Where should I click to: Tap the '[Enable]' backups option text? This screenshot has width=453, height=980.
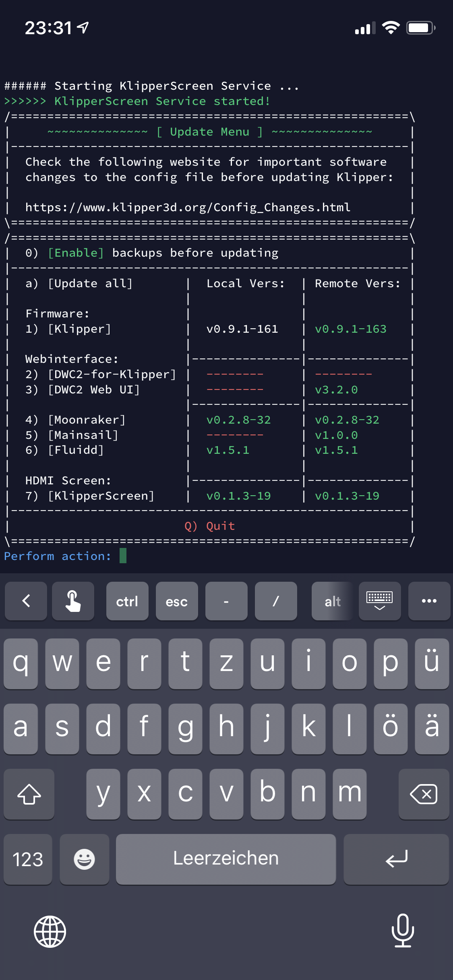tap(76, 253)
